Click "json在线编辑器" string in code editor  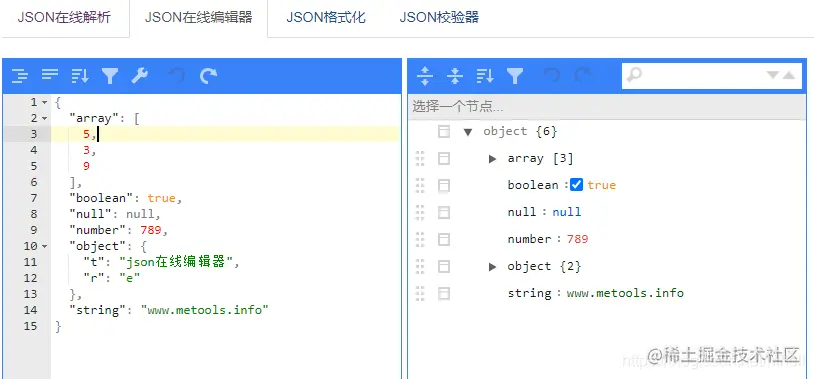click(x=176, y=262)
